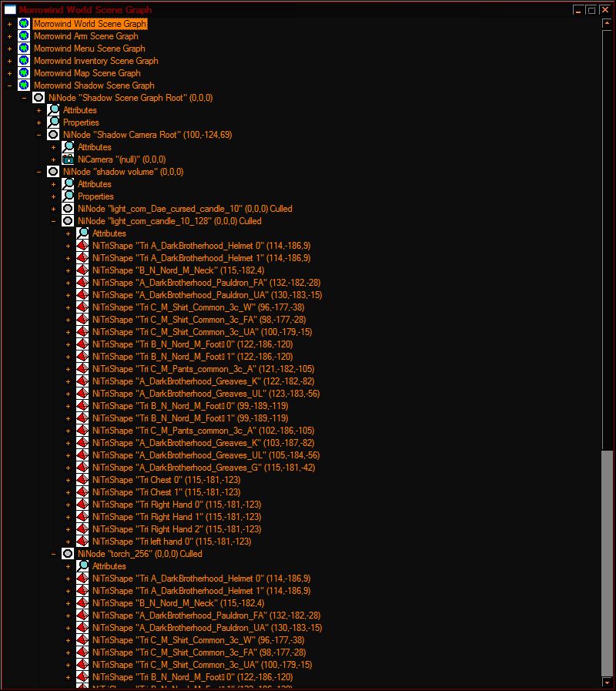
Task: Select the "Morrowind Inventory Scene Graph" label
Action: (96, 61)
